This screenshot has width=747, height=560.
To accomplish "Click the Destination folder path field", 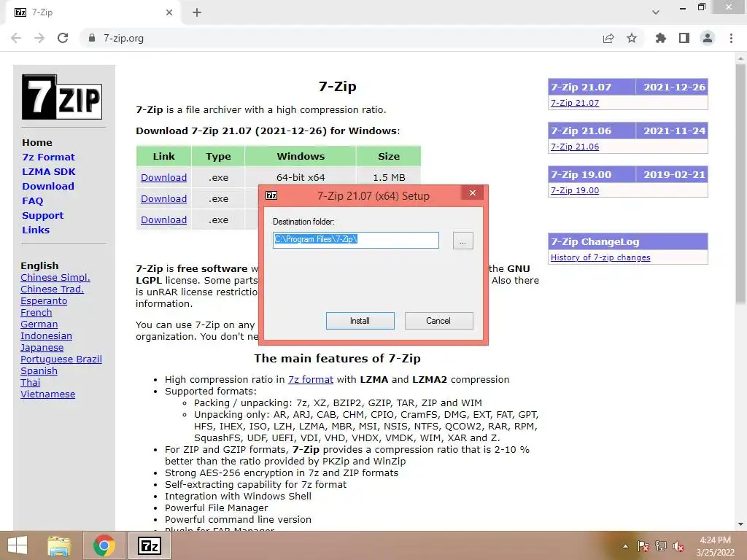I will pos(356,240).
